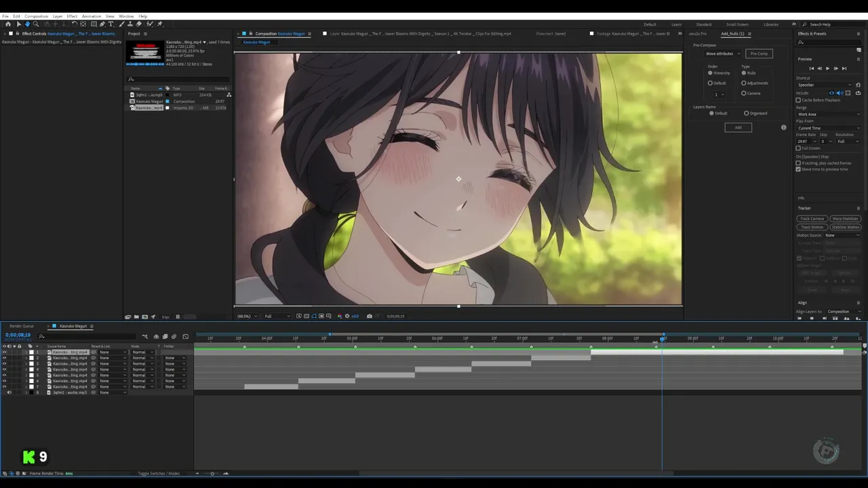Screen dimensions: 868x488
Task: Go to the Home screen icon
Action: (8, 24)
